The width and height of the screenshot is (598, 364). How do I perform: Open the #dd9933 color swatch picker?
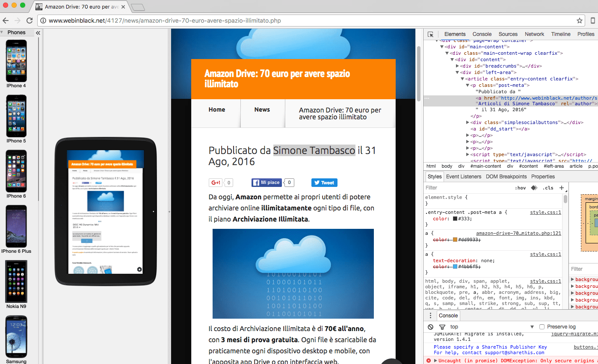[455, 240]
